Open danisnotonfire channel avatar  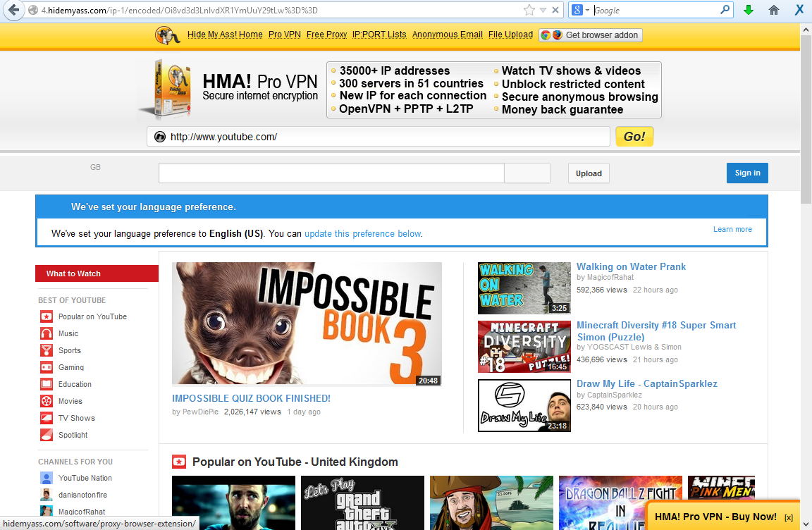pyautogui.click(x=47, y=495)
